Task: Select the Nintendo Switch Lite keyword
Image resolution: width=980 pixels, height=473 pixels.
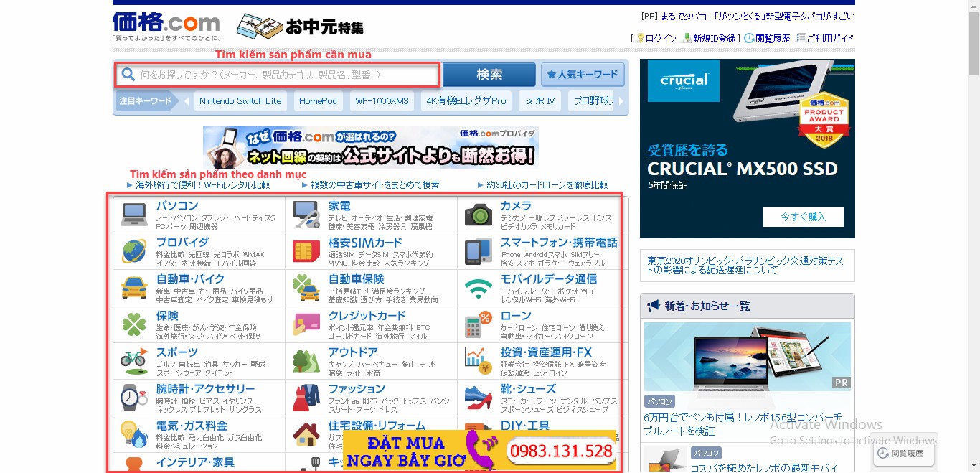Action: click(240, 101)
